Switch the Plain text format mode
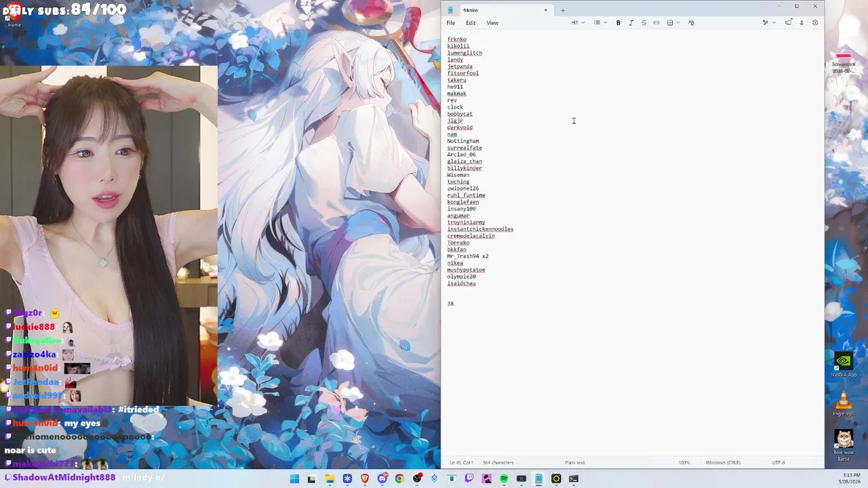 tap(574, 463)
